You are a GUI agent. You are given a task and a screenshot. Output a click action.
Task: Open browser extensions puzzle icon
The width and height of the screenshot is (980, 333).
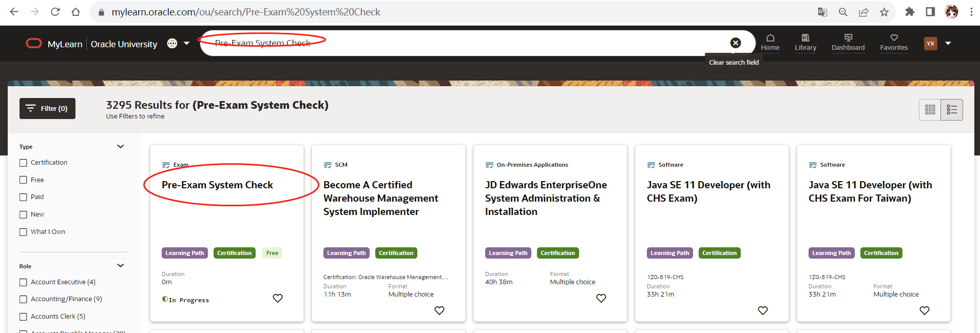910,12
